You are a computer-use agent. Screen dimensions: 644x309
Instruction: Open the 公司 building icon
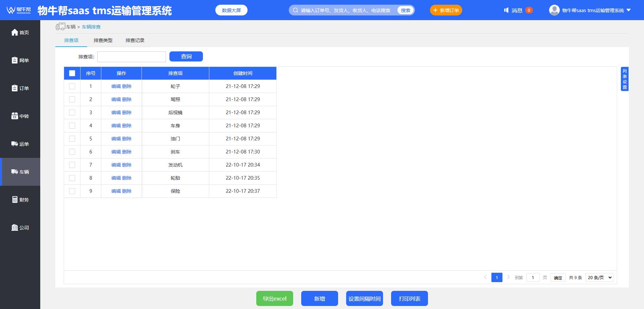(x=15, y=227)
